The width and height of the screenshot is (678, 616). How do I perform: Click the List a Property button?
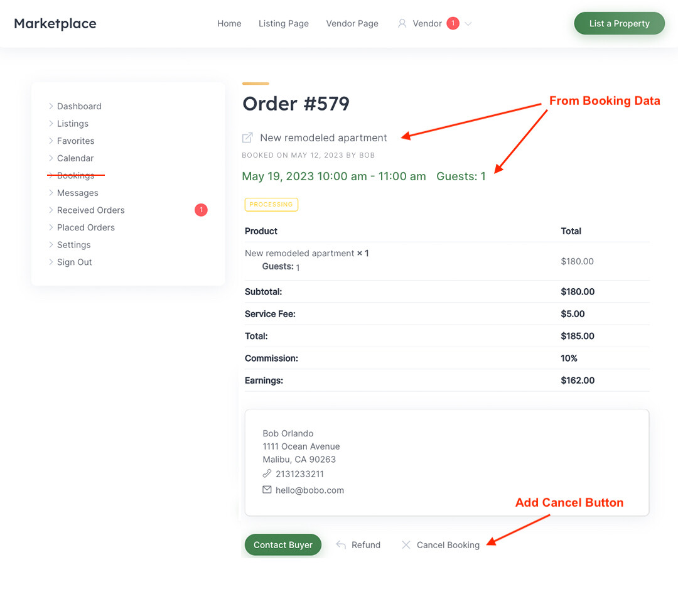619,23
